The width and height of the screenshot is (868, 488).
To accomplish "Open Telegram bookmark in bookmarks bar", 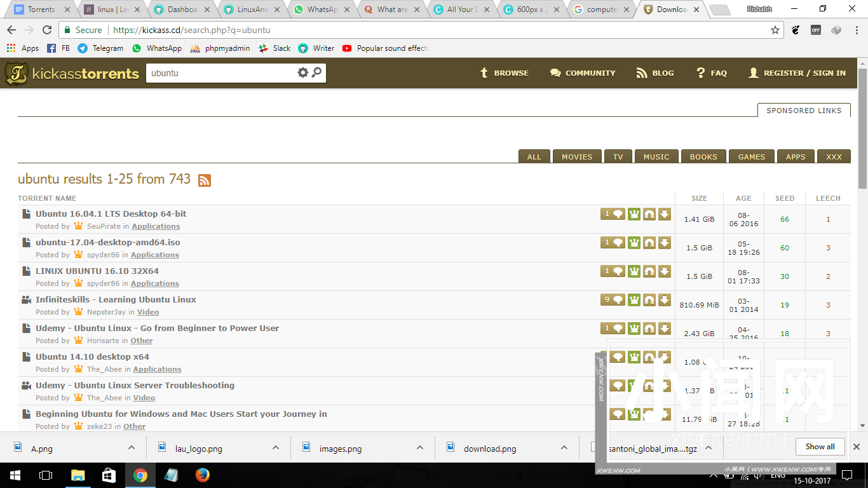I will pos(100,48).
